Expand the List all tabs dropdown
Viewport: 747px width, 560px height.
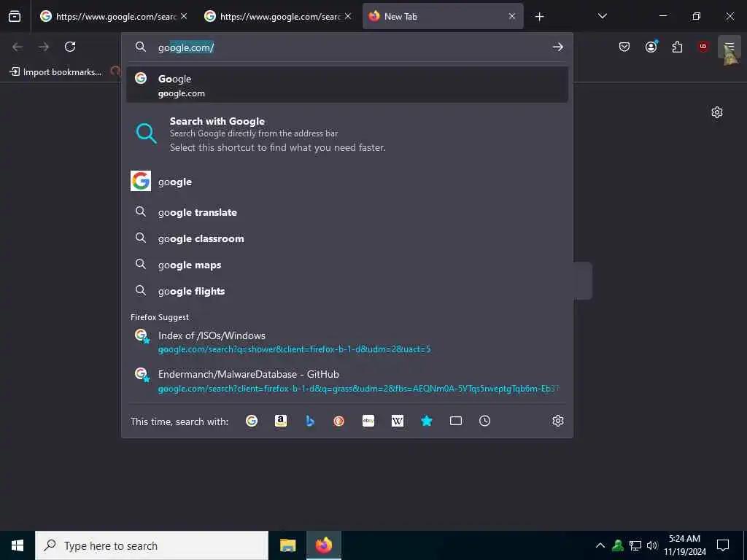tap(602, 16)
